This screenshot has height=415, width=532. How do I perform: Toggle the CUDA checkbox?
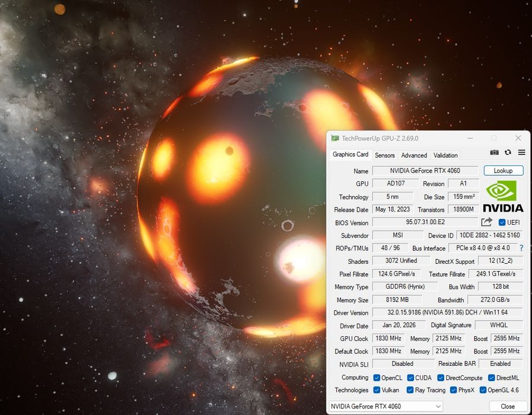click(410, 378)
